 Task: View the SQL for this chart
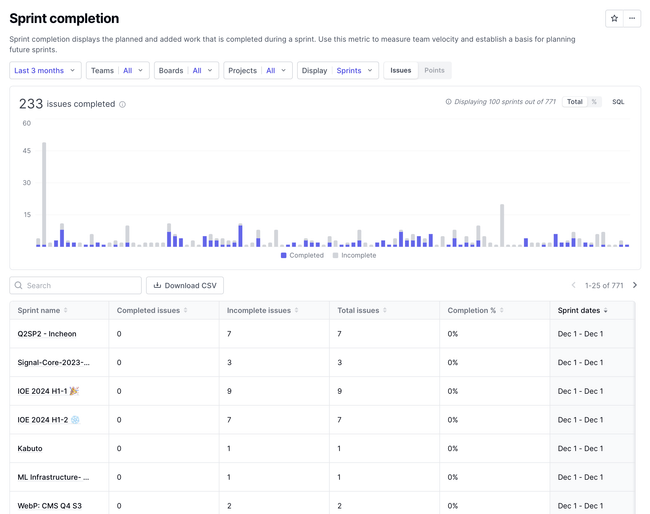pos(618,102)
